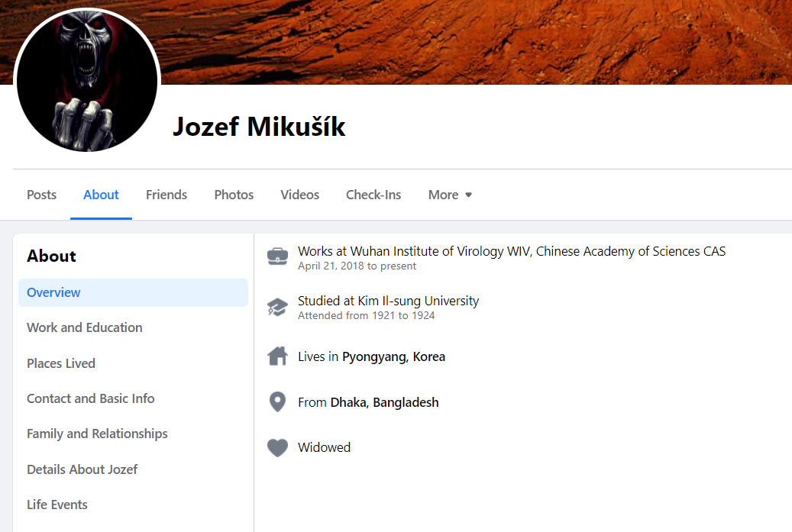
Task: Click the location pin hometown icon
Action: 277,401
